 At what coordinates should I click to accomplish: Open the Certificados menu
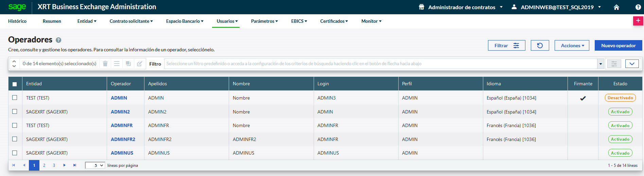pos(334,21)
